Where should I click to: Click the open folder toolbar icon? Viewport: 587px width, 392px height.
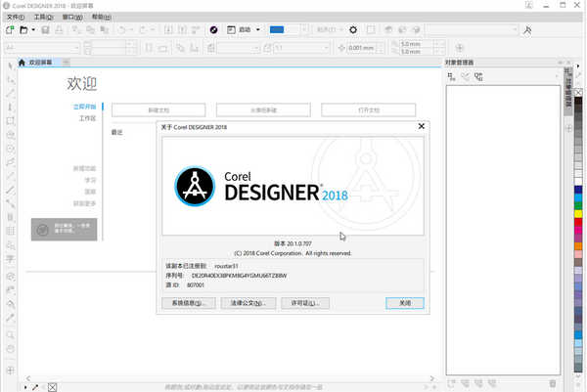pos(23,30)
